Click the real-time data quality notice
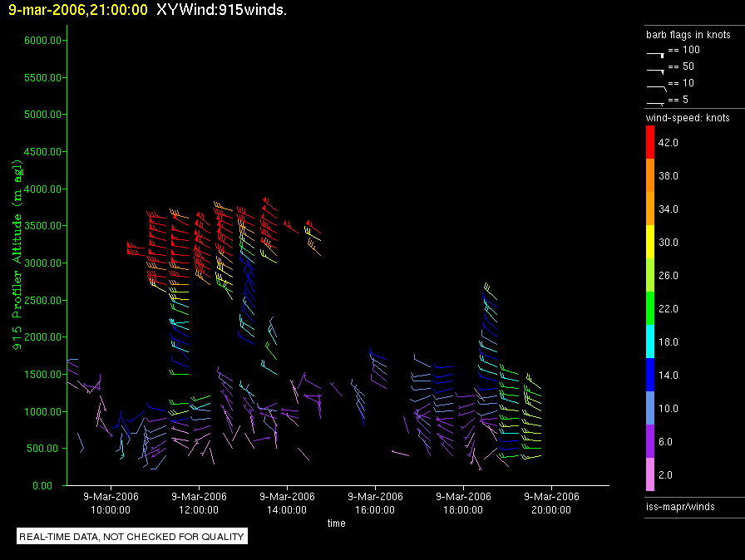Viewport: 745px width, 560px height. (132, 537)
